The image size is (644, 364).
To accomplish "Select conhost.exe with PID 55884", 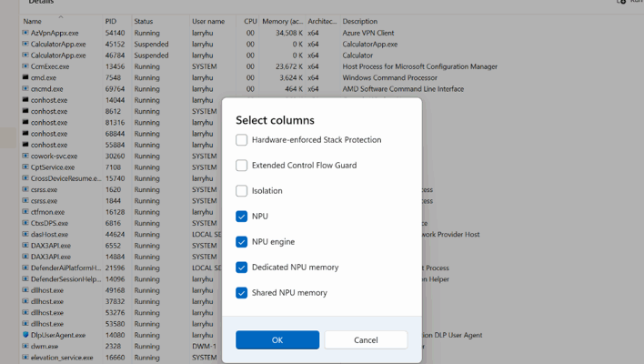I will pos(49,145).
